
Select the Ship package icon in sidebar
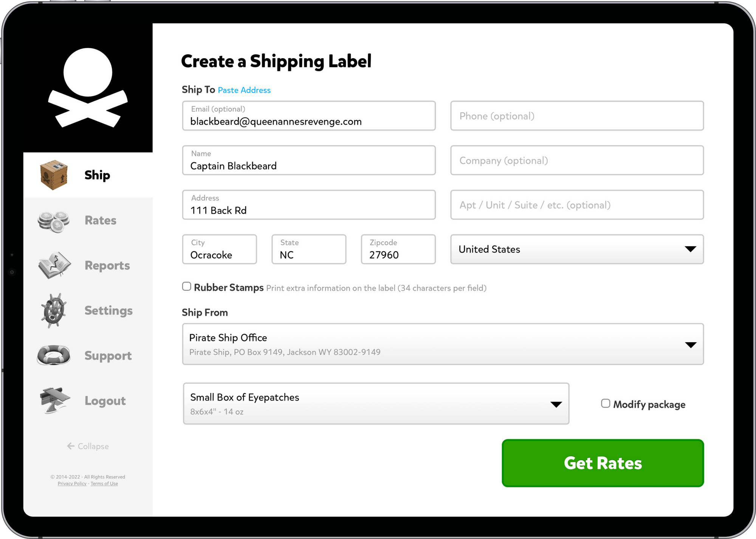54,175
